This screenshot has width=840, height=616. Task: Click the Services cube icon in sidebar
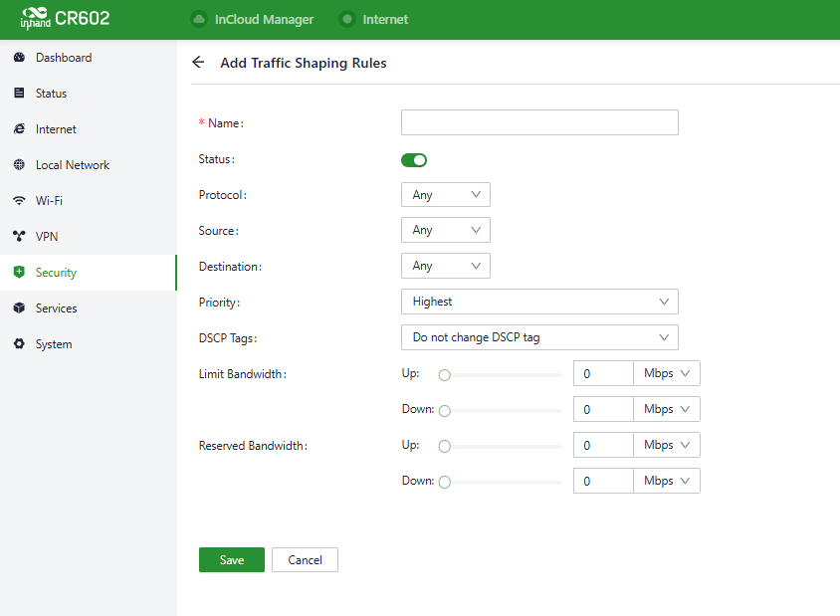(x=19, y=308)
